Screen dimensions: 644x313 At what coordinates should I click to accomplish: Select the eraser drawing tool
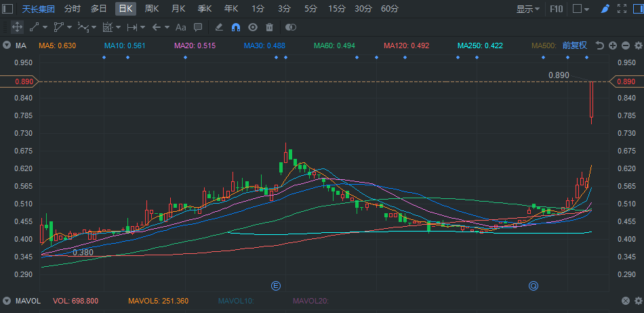(x=218, y=27)
